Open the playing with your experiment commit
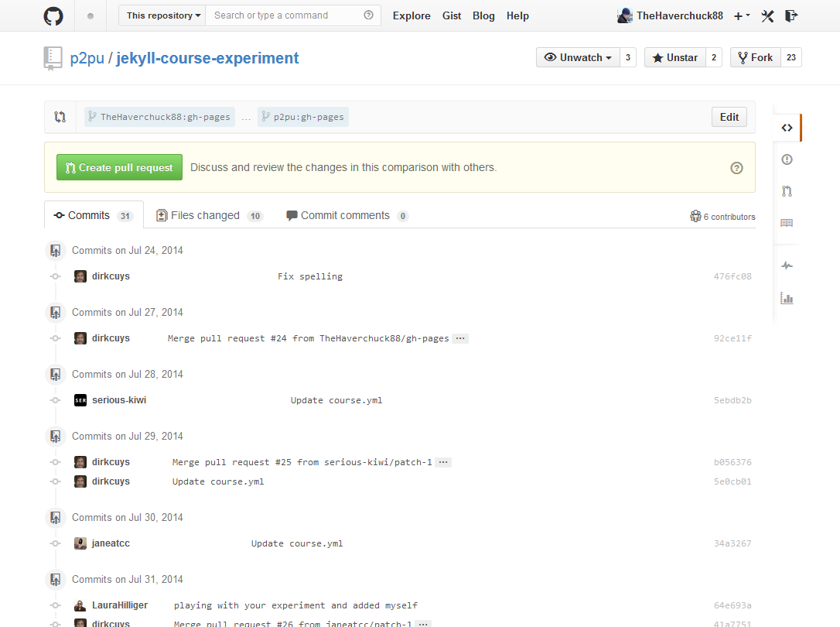This screenshot has width=840, height=627. [295, 605]
